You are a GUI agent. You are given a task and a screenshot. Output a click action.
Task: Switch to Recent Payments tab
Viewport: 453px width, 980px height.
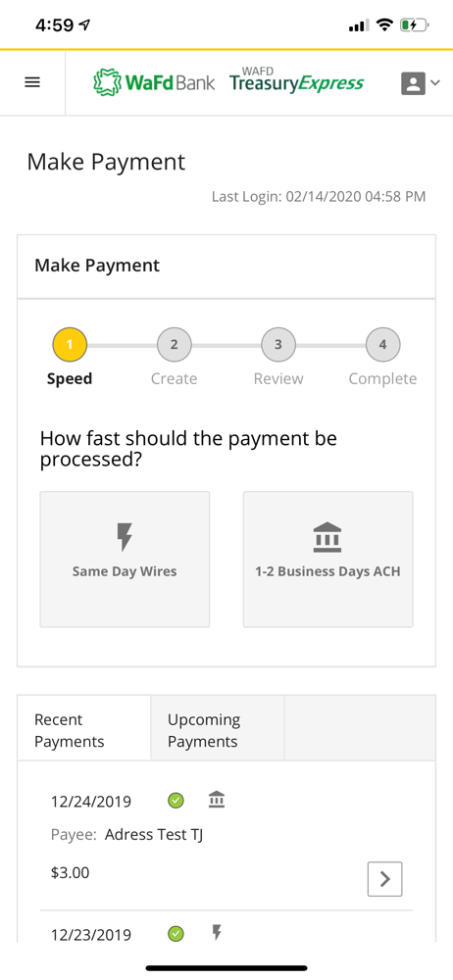84,727
